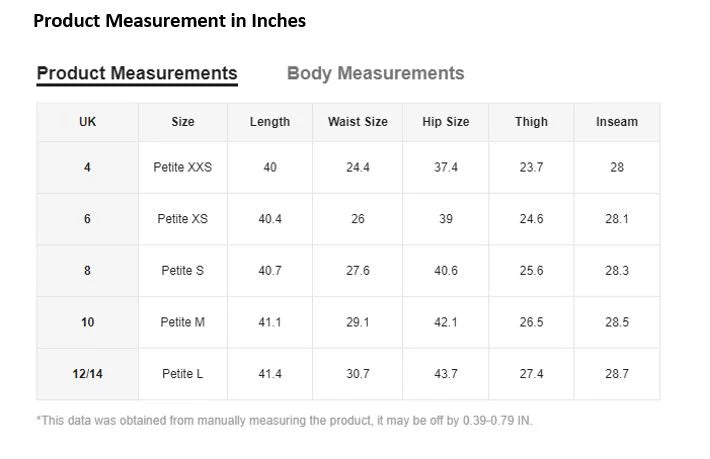The image size is (710, 459).
Task: Click the 28.7 inseam value
Action: coord(617,374)
